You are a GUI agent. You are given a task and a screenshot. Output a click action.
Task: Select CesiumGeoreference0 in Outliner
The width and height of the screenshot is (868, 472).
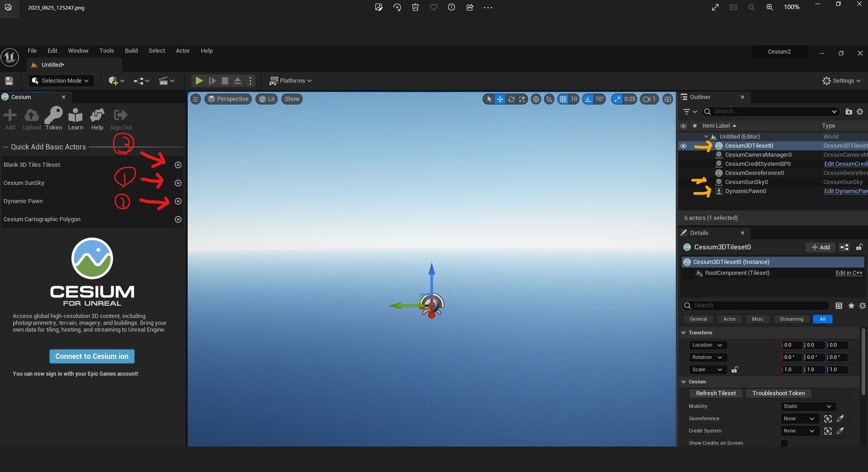754,173
